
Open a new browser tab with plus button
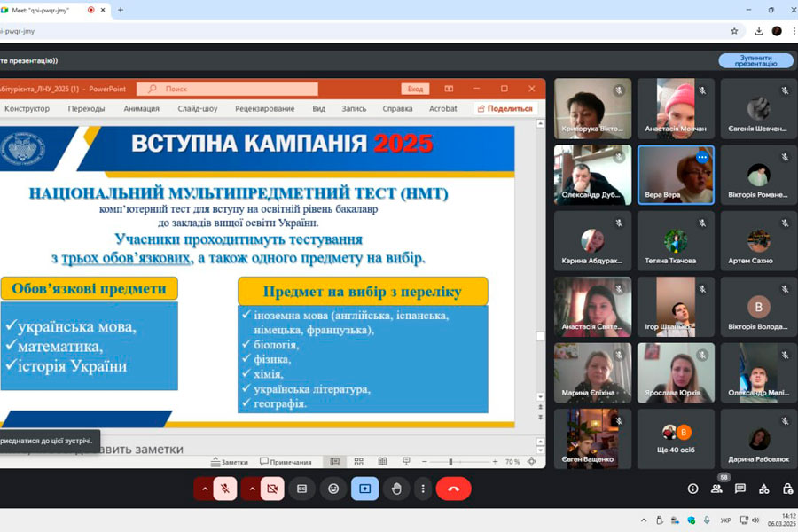point(121,10)
